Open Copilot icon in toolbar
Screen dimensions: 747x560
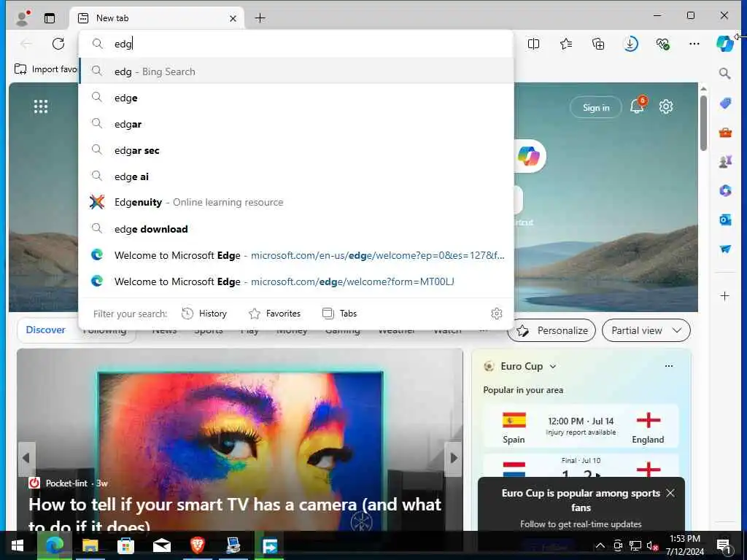(724, 43)
